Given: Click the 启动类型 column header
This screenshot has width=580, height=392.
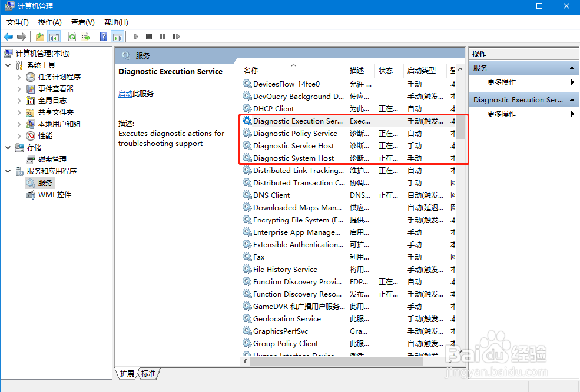Looking at the screenshot, I should (x=422, y=70).
